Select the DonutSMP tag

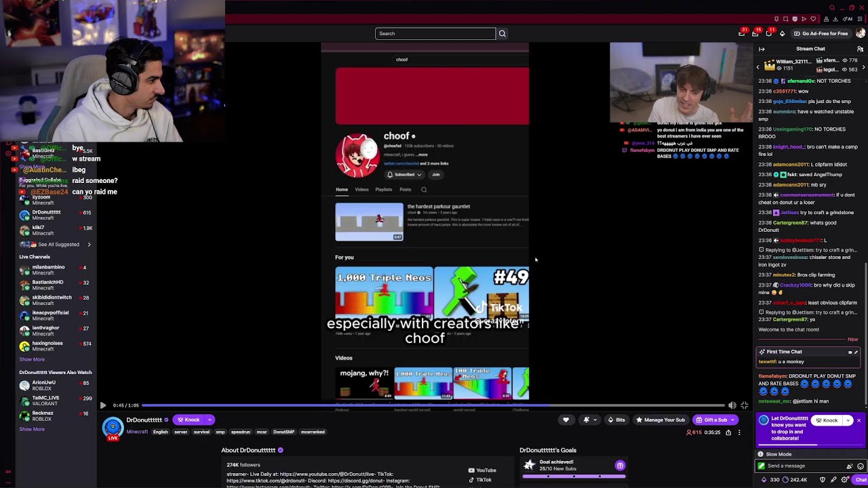coord(283,432)
